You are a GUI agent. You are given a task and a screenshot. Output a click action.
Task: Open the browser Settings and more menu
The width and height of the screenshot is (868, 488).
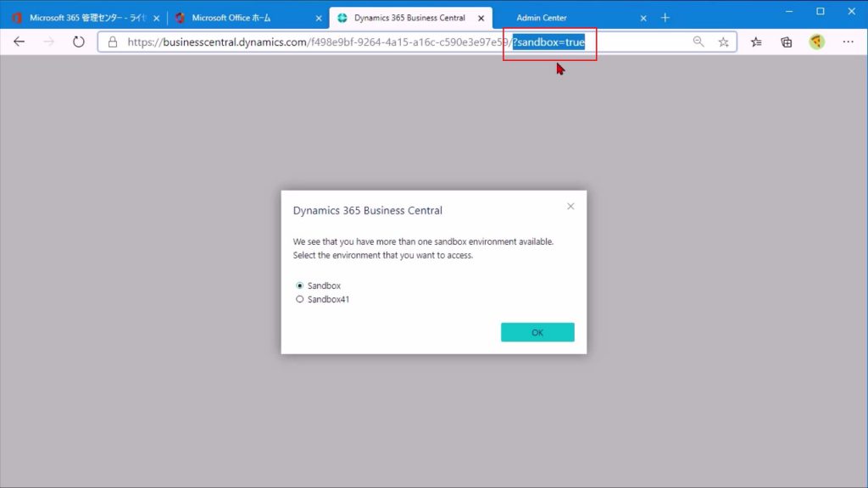[x=848, y=42]
